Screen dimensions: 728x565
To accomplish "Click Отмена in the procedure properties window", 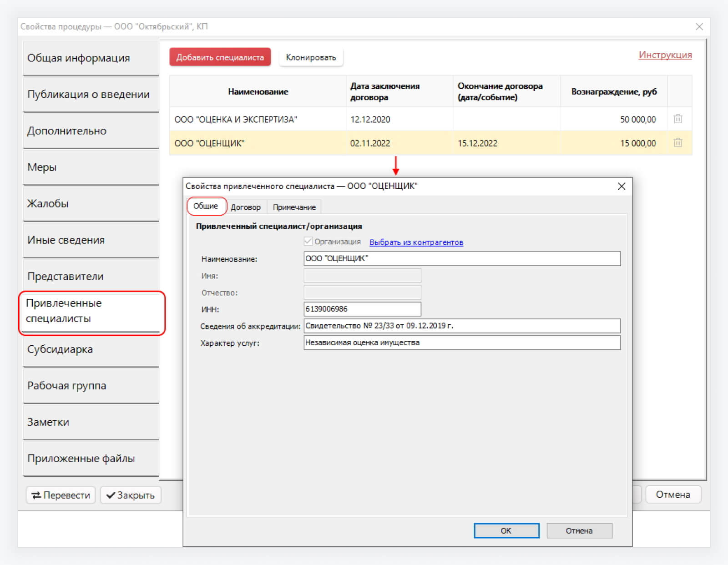I will point(673,494).
